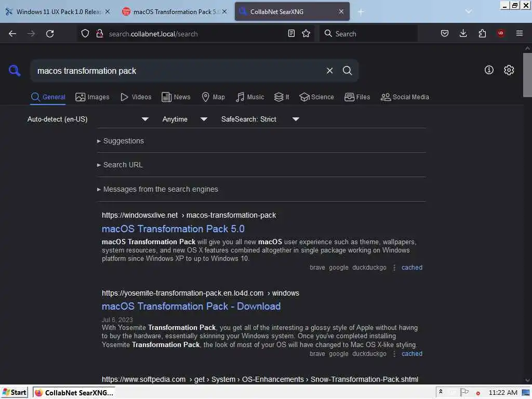532x399 pixels.
Task: Click the address bar URL field
Action: pos(195,34)
